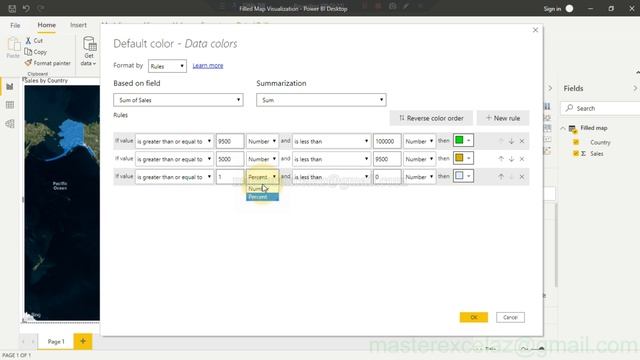This screenshot has height=360, width=640.
Task: Click the search magnifier in Fields pane
Action: (x=569, y=108)
